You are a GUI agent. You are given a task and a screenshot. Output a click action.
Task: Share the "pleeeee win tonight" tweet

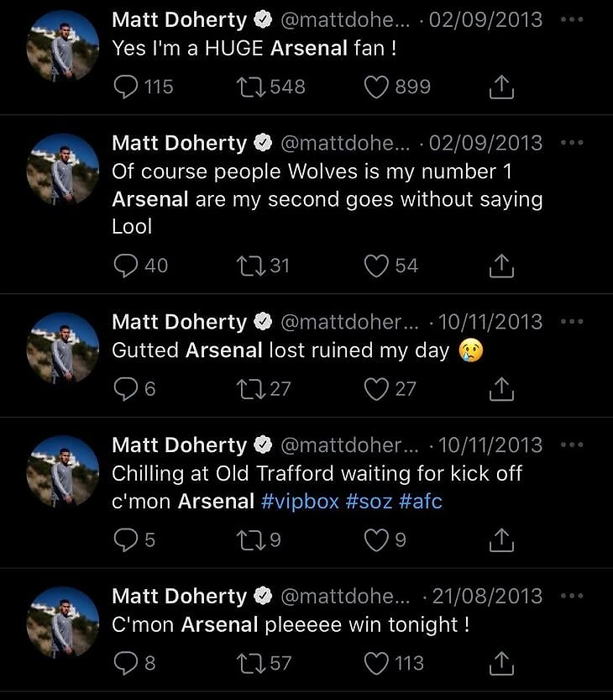(500, 663)
